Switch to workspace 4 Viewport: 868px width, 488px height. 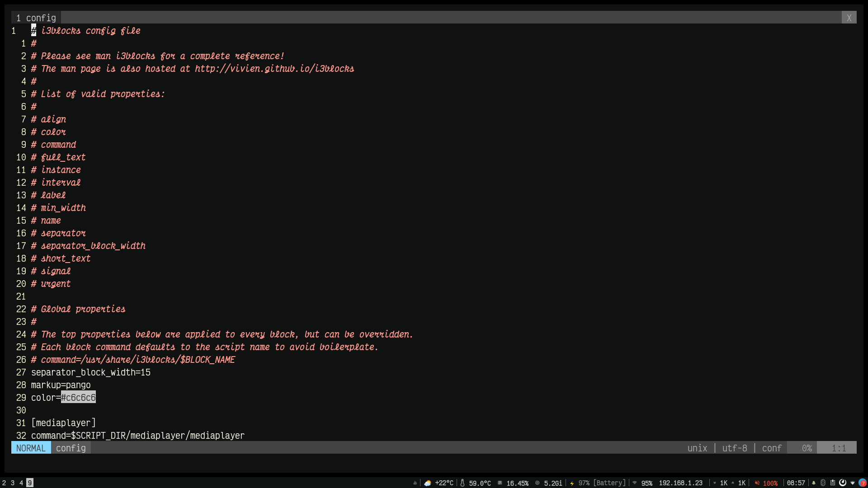(x=21, y=483)
